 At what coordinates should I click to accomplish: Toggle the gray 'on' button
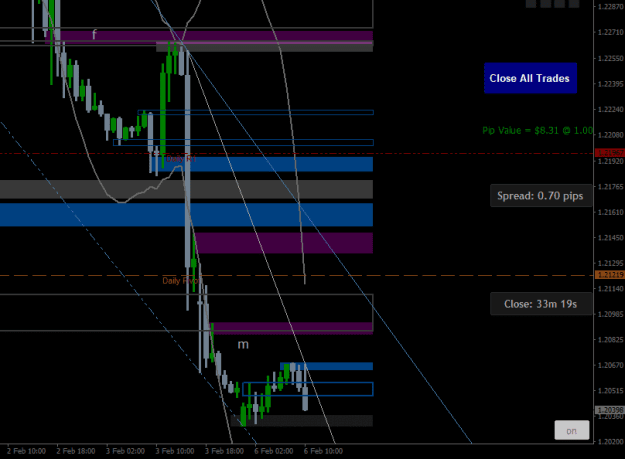572,430
